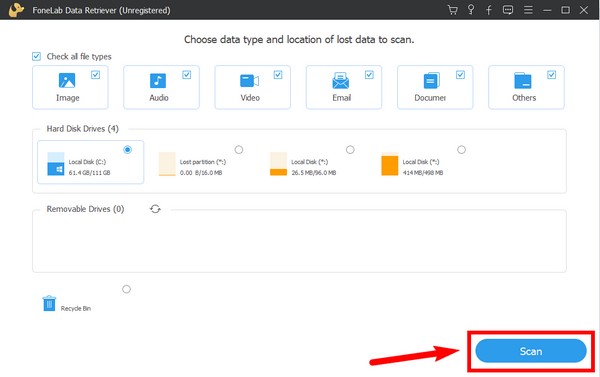
Task: Click the Lost partition drive icon
Action: (x=167, y=164)
